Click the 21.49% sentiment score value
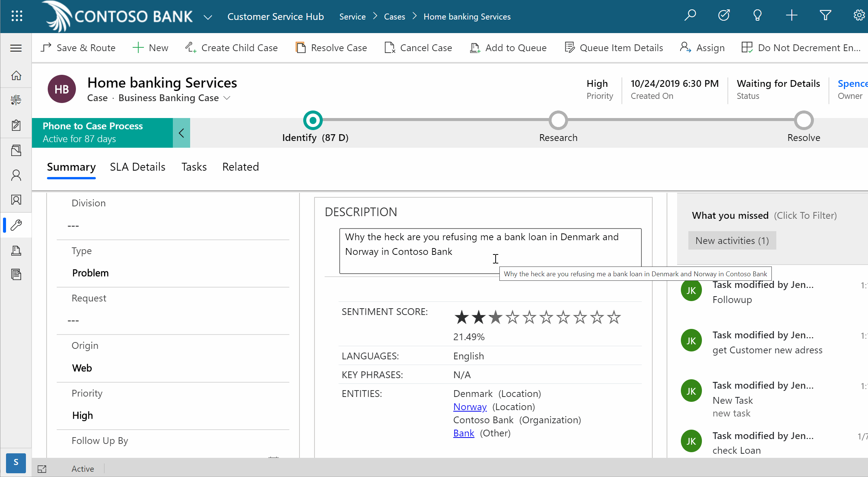Screen dimensions: 868x477 (x=469, y=337)
